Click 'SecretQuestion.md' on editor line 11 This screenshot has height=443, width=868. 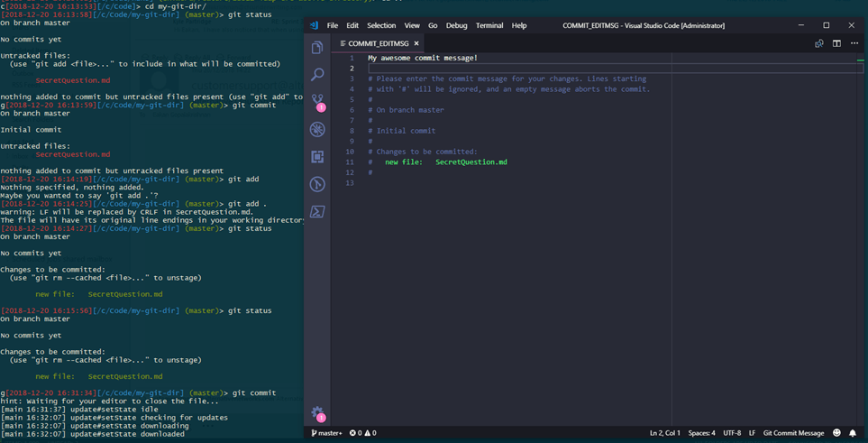[x=471, y=162]
